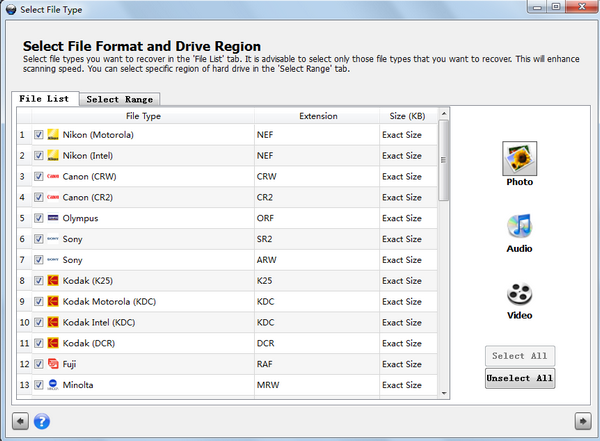Click the Canon (CR2) logo icon
This screenshot has width=600, height=441.
[53, 197]
